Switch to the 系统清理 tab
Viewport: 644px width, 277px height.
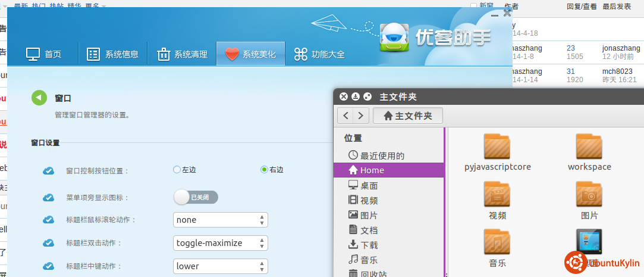[x=182, y=54]
